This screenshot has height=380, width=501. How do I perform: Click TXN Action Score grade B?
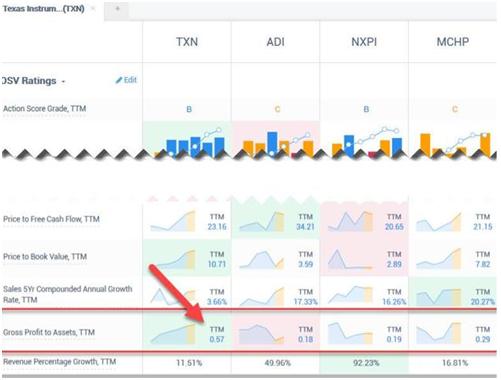(x=189, y=109)
